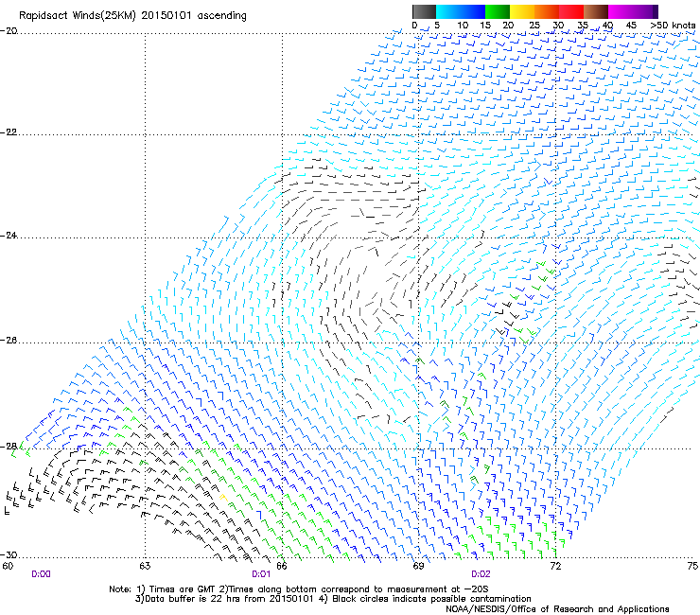
Task: Click the purple '0:00' time stamp
Action: pyautogui.click(x=41, y=574)
